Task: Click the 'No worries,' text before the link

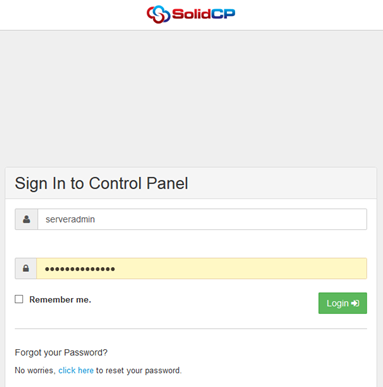Action: click(x=35, y=371)
